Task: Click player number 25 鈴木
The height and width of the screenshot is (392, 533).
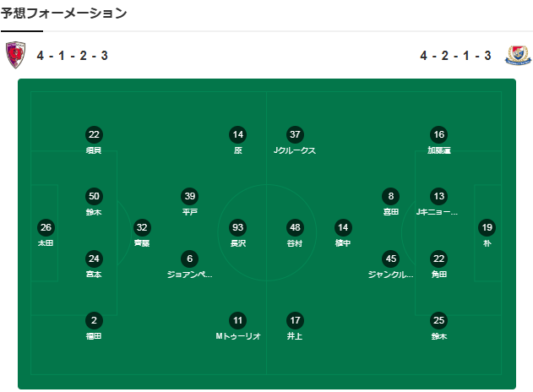Action: (x=438, y=320)
